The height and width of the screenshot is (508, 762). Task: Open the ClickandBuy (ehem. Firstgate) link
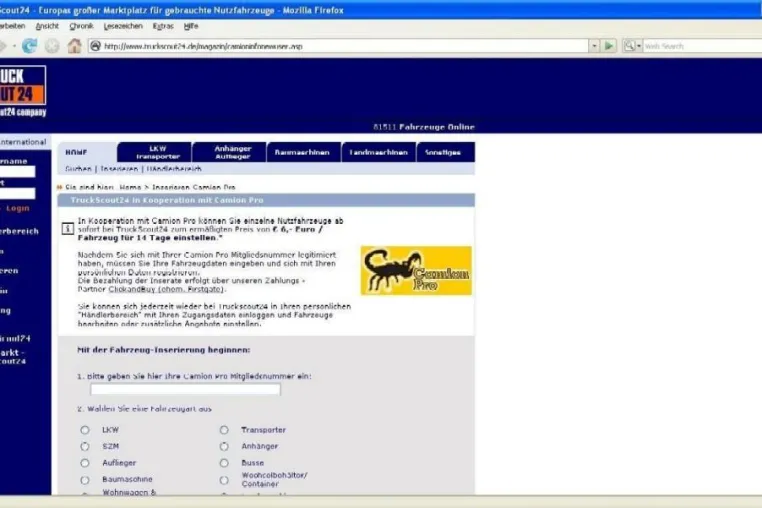click(166, 289)
